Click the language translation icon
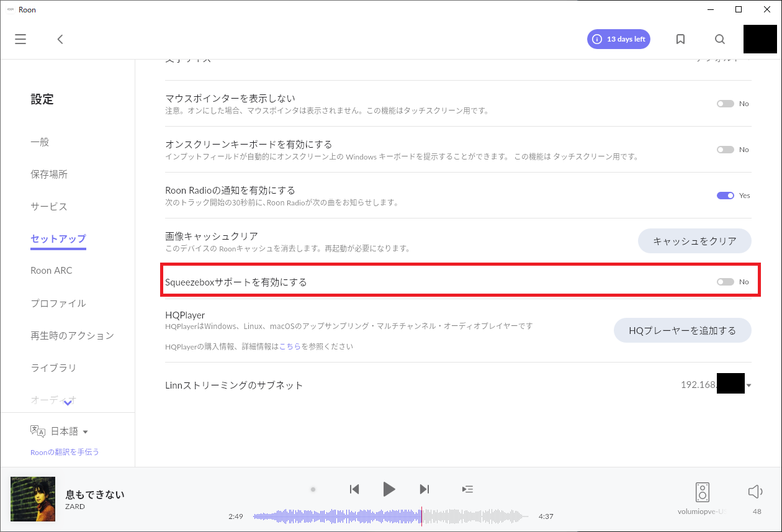782x532 pixels. click(x=38, y=431)
